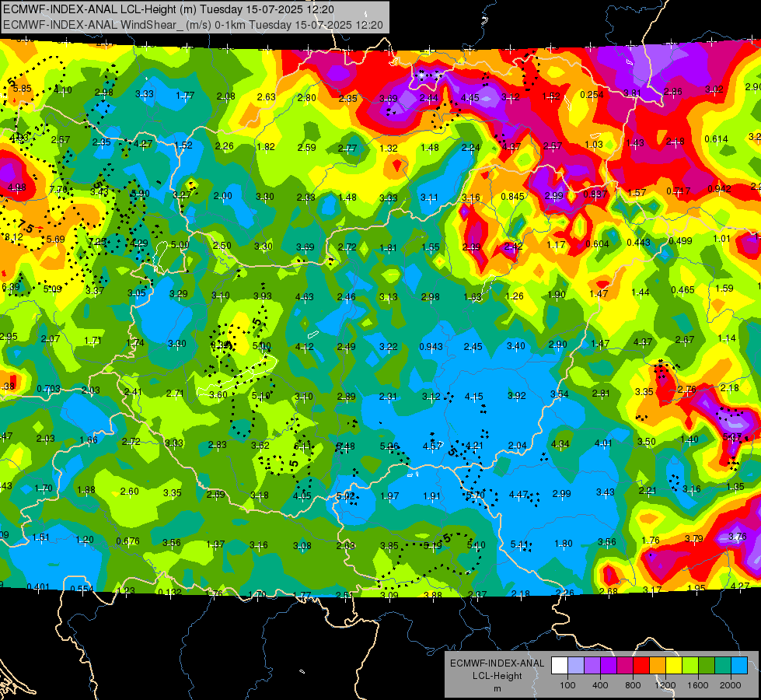The height and width of the screenshot is (700, 761).
Task: Click grid point value 4.57
Action: pos(432,446)
